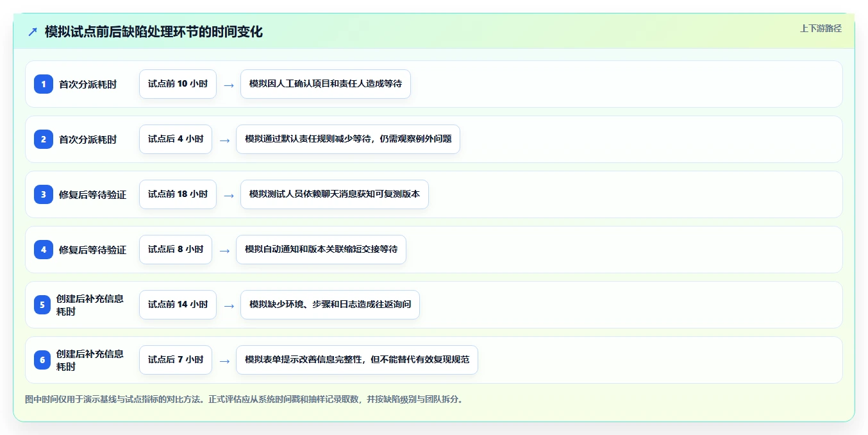Viewport: 868px width, 435px height.
Task: Select step badge number 6
Action: click(42, 360)
